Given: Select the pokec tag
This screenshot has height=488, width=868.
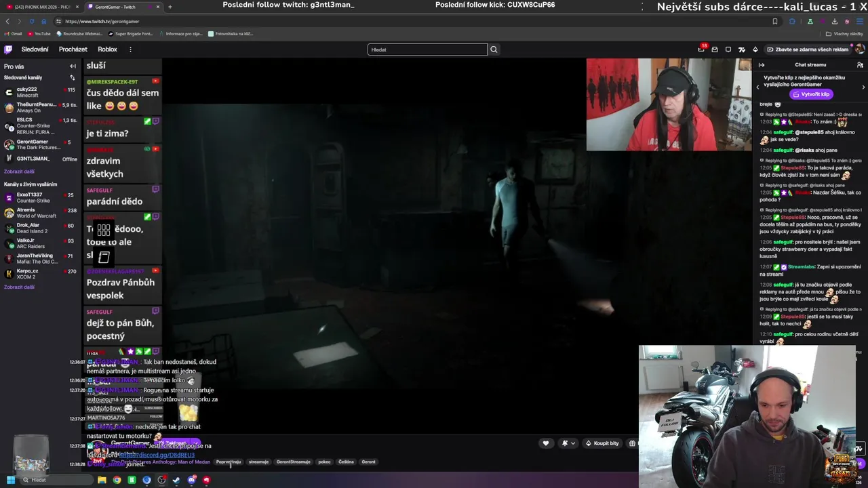Looking at the screenshot, I should click(324, 462).
